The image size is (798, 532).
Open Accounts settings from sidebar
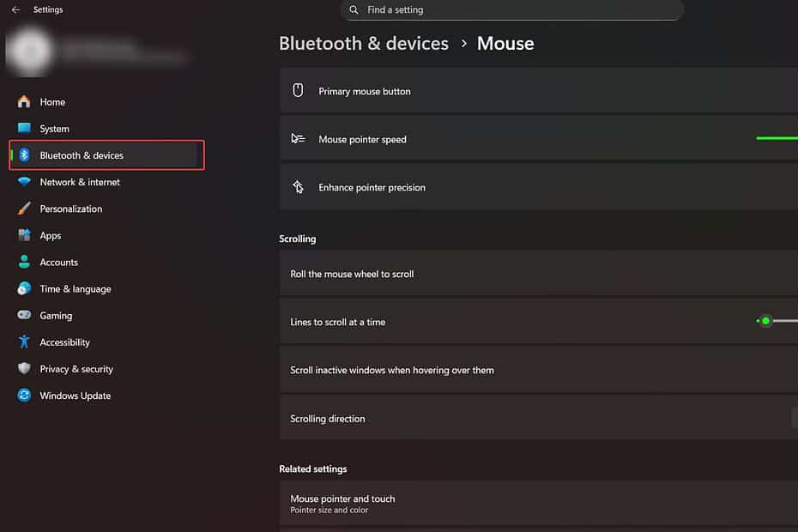[x=58, y=262]
